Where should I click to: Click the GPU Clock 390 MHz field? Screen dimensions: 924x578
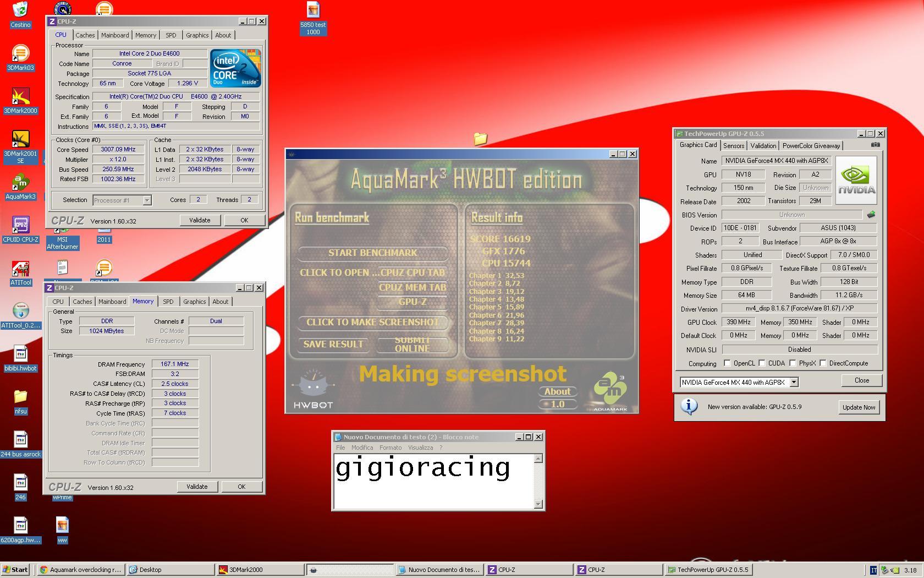[739, 322]
